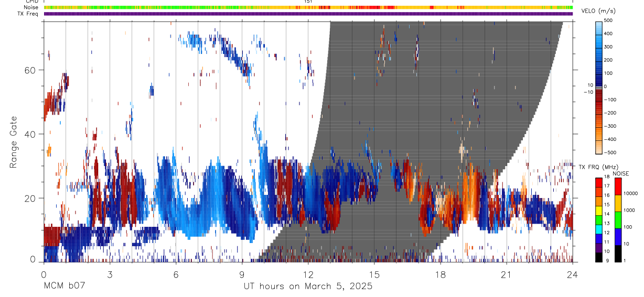The image size is (644, 297).
Task: Click the 200 label on velocity colorbar
Action: (x=609, y=60)
